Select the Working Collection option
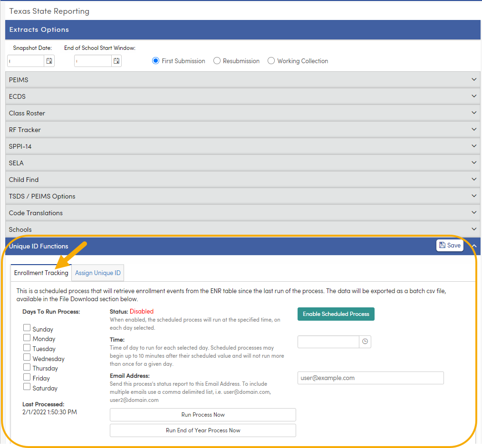This screenshot has height=448, width=482. pos(271,60)
